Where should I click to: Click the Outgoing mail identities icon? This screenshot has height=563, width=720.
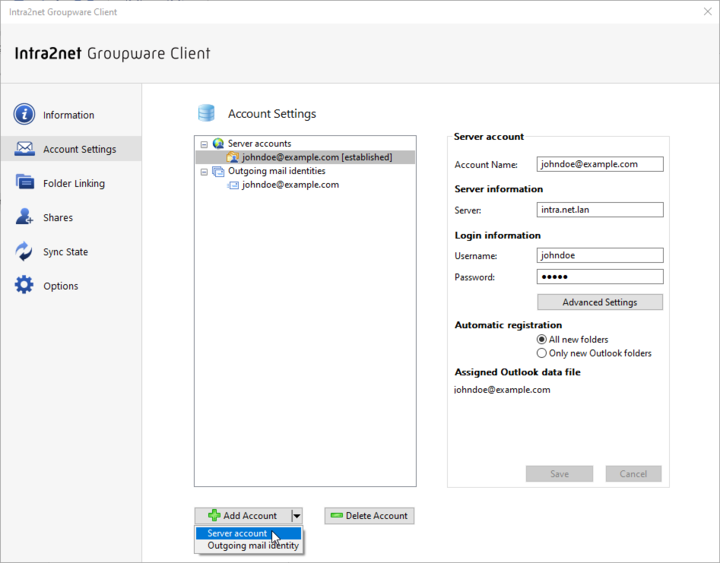[218, 171]
